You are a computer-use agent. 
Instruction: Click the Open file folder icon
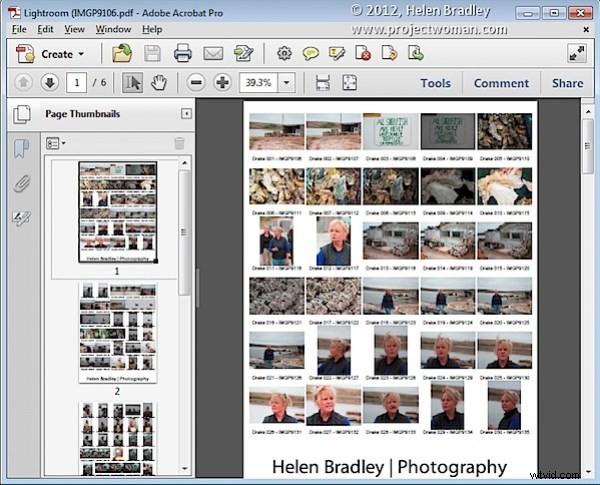click(122, 53)
